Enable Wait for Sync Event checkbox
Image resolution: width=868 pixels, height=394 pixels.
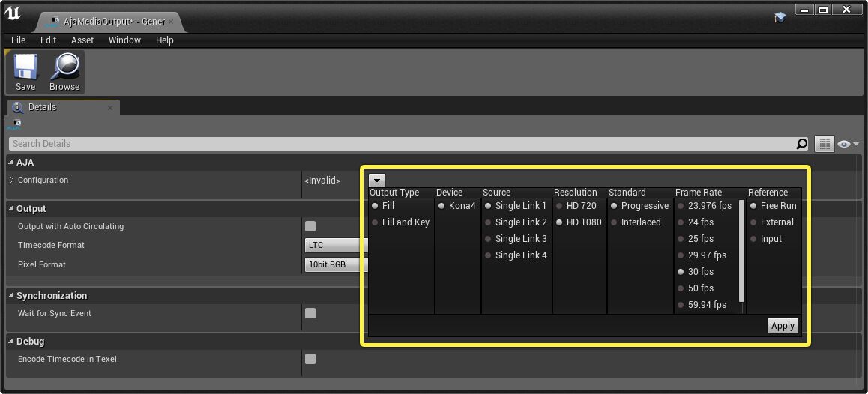point(310,313)
